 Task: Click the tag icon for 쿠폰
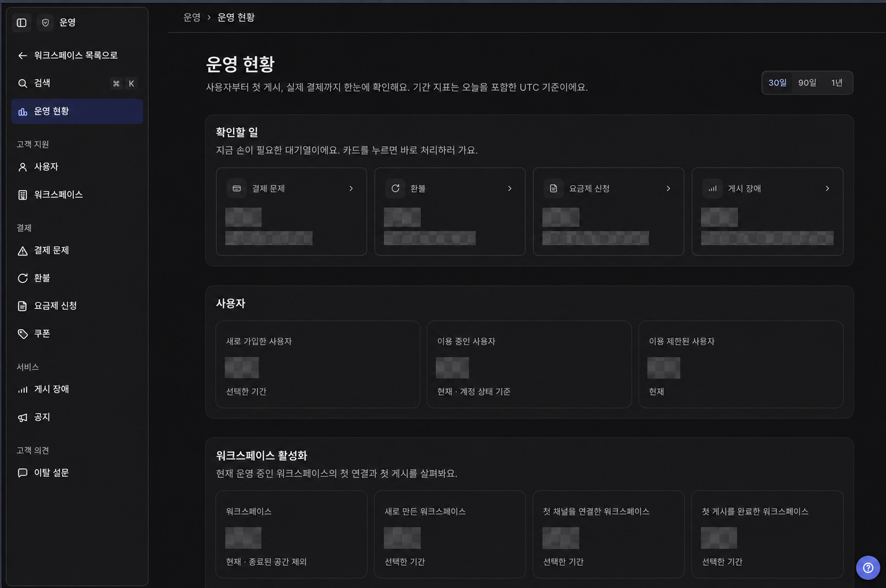(x=22, y=334)
